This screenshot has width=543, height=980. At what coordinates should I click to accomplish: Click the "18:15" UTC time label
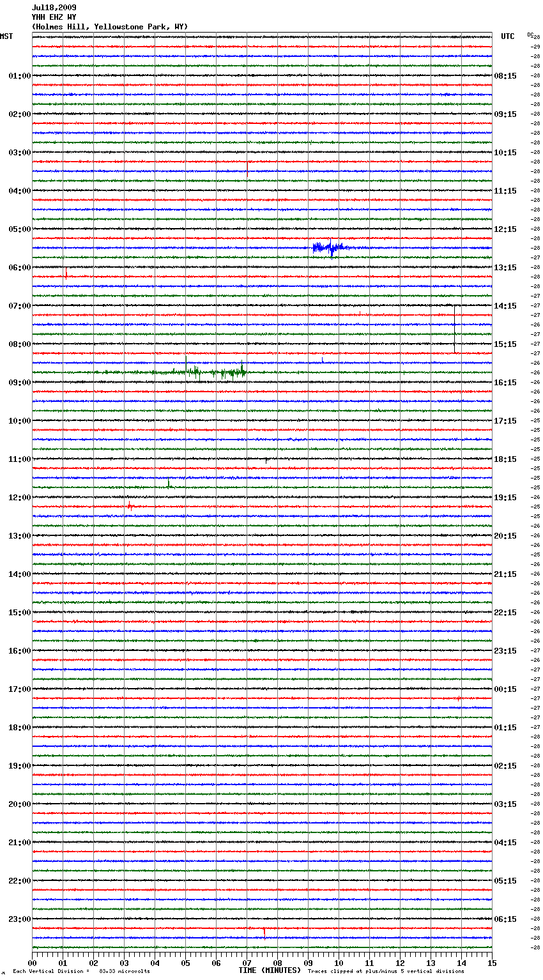(505, 459)
